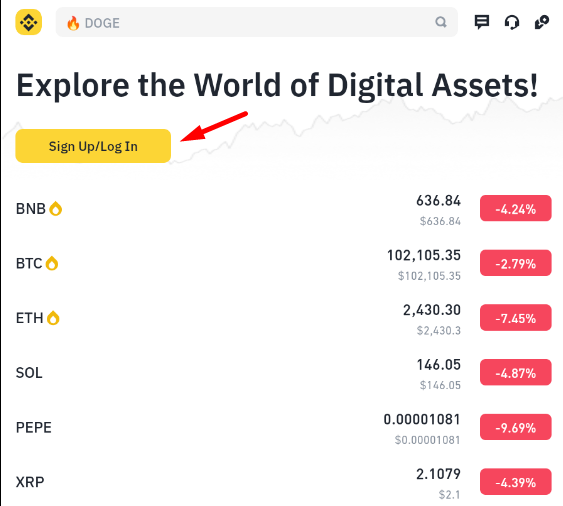Open the chat messages icon

pyautogui.click(x=481, y=22)
